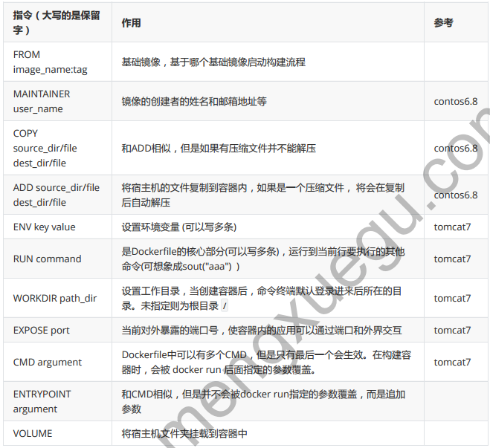Image resolution: width=490 pixels, height=448 pixels.
Task: Select 'tomcat7' in the RUN row
Action: (x=452, y=259)
